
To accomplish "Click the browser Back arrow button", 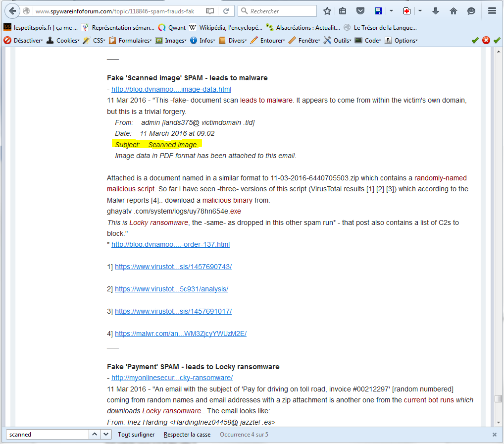I will (12, 11).
